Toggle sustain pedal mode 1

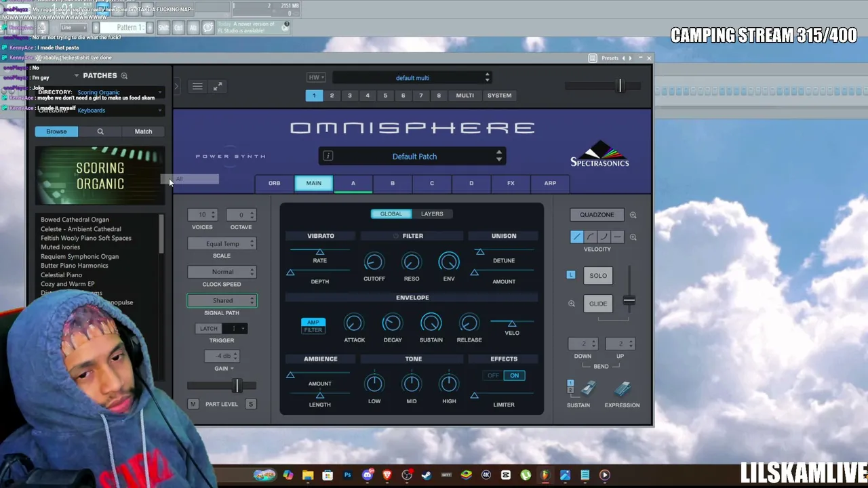tap(570, 383)
